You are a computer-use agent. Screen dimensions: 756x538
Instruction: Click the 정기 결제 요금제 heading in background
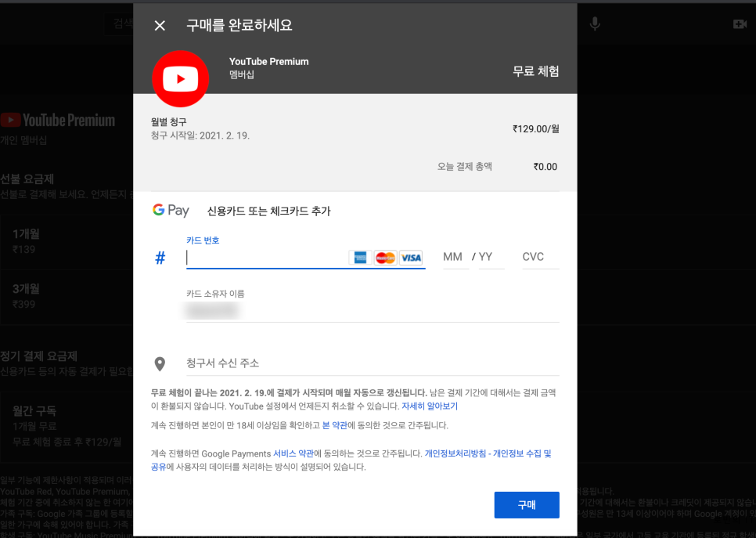[x=38, y=356]
